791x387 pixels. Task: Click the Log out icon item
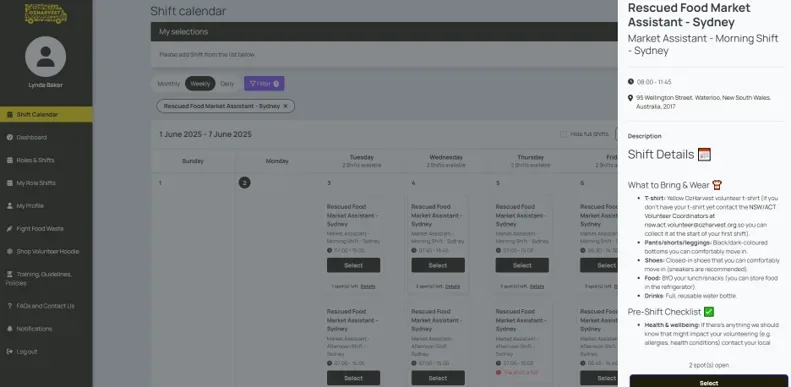tap(22, 351)
